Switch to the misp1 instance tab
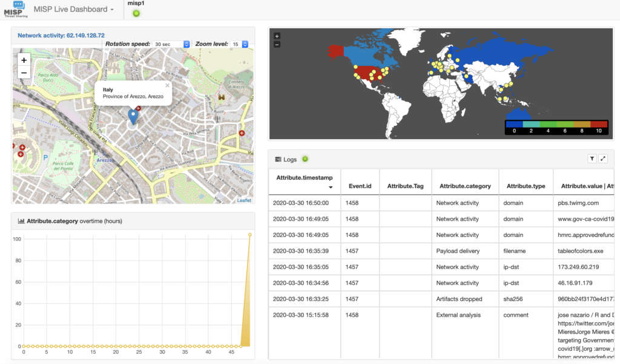Image resolution: width=620 pixels, height=364 pixels. pyautogui.click(x=134, y=4)
